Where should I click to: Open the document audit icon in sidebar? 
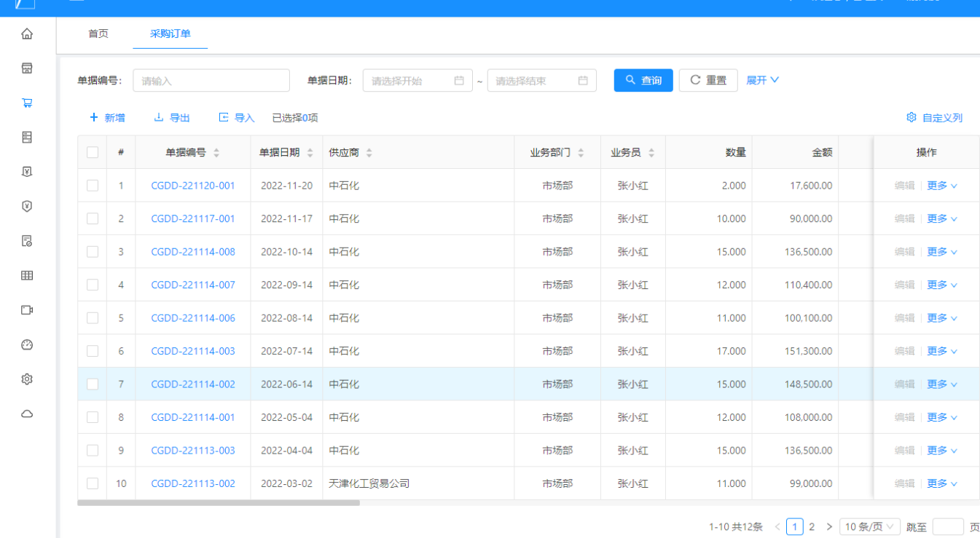[27, 241]
